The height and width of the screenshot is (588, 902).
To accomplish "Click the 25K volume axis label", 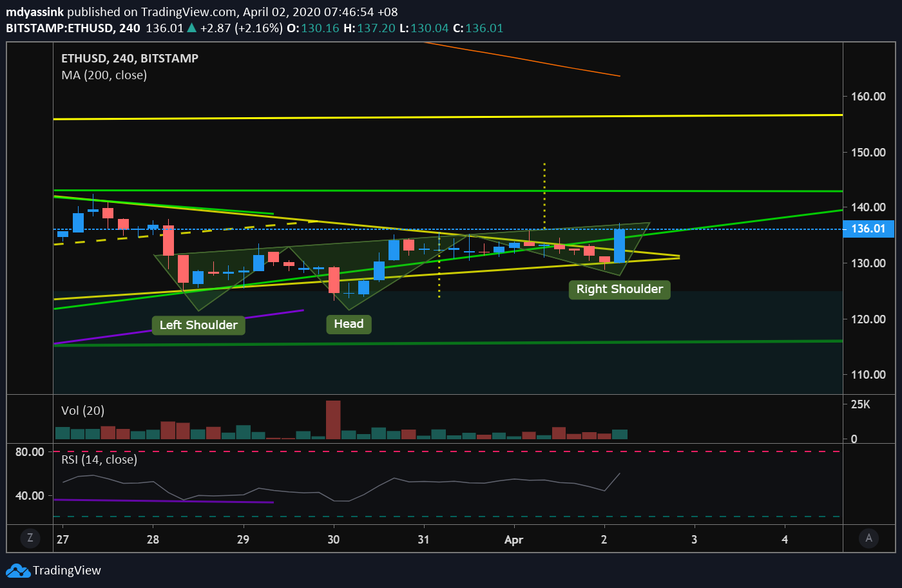I will point(861,404).
